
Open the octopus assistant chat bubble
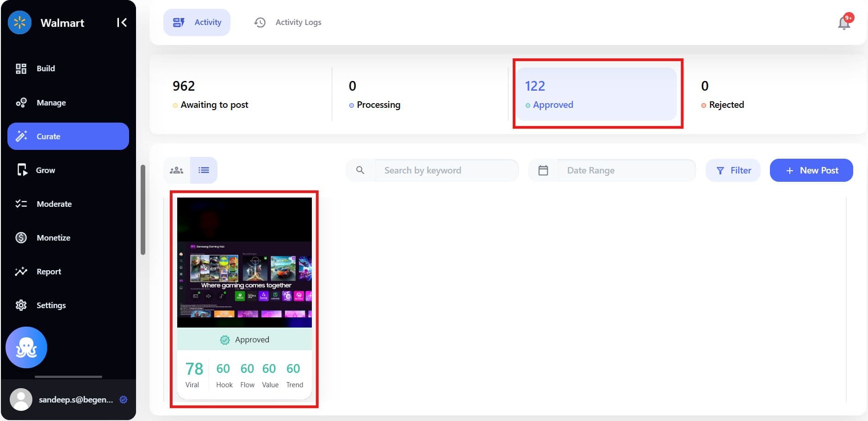[26, 347]
